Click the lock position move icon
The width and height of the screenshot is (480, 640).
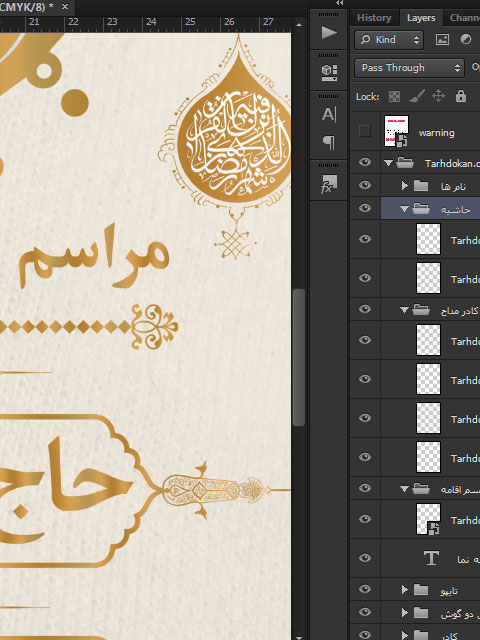click(x=438, y=96)
